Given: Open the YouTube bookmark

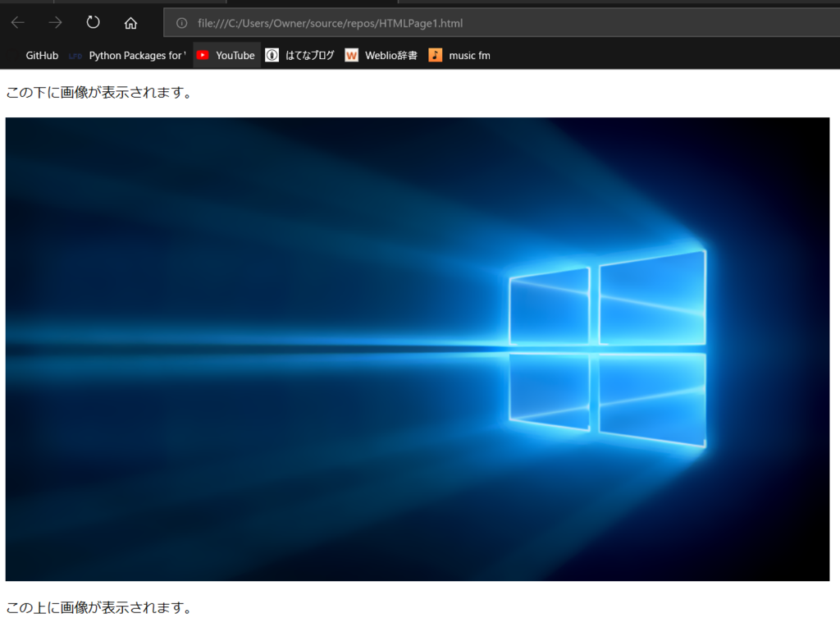Looking at the screenshot, I should tap(226, 55).
